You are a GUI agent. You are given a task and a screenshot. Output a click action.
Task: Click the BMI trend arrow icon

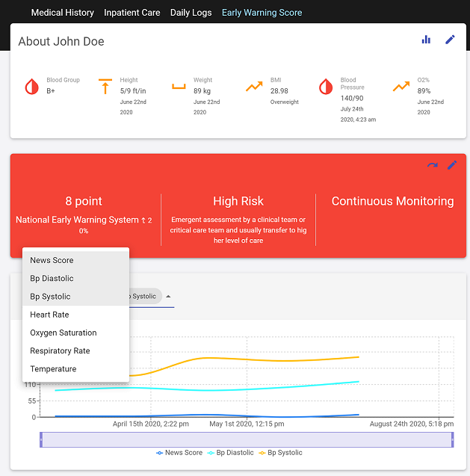pos(254,87)
